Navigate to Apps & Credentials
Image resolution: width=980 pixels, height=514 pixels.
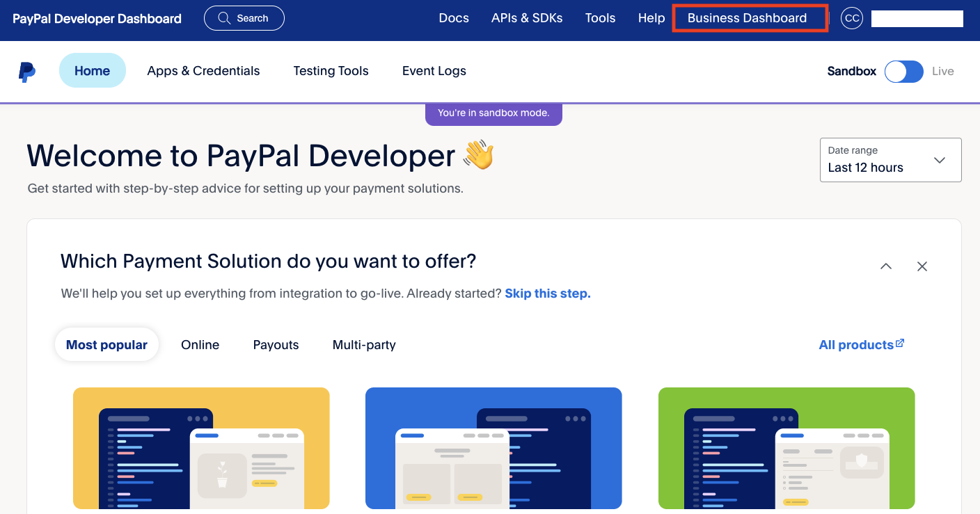(203, 71)
